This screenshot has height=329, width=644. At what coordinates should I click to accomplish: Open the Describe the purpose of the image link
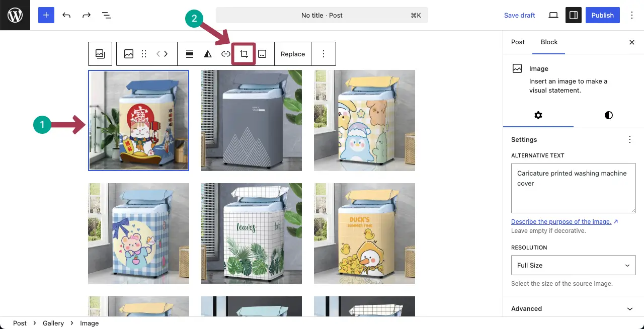[561, 221]
